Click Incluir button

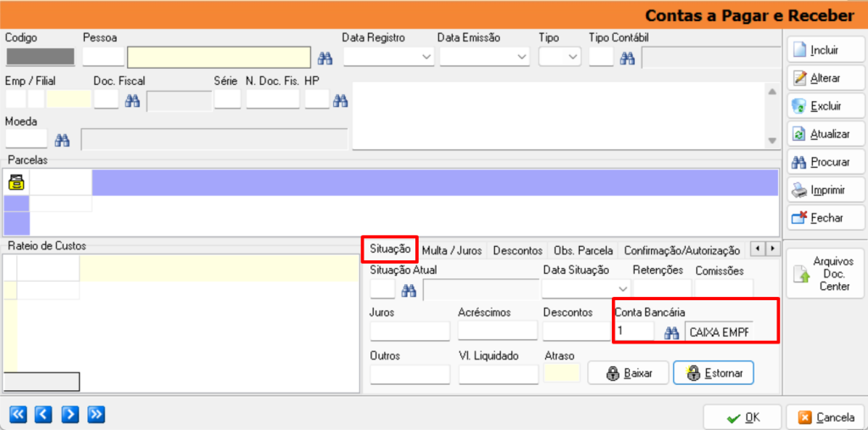point(826,50)
